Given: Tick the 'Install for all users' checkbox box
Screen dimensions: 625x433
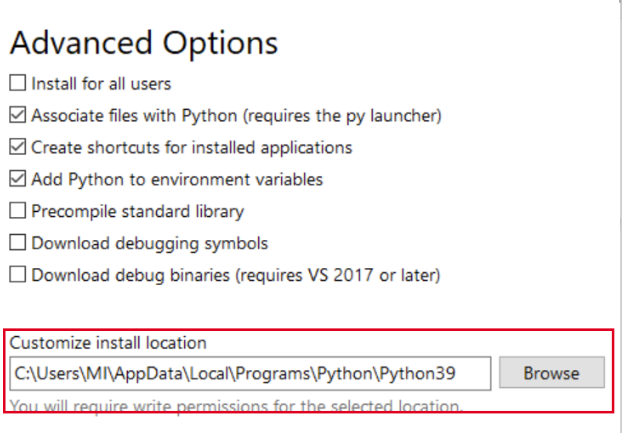Looking at the screenshot, I should click(x=18, y=83).
